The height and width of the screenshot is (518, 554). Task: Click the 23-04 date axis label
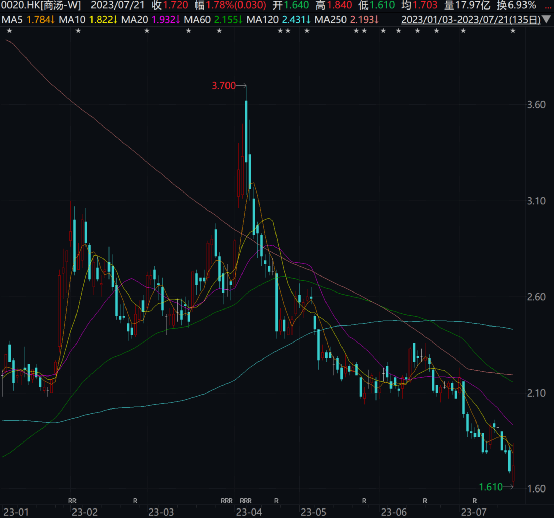click(x=249, y=512)
